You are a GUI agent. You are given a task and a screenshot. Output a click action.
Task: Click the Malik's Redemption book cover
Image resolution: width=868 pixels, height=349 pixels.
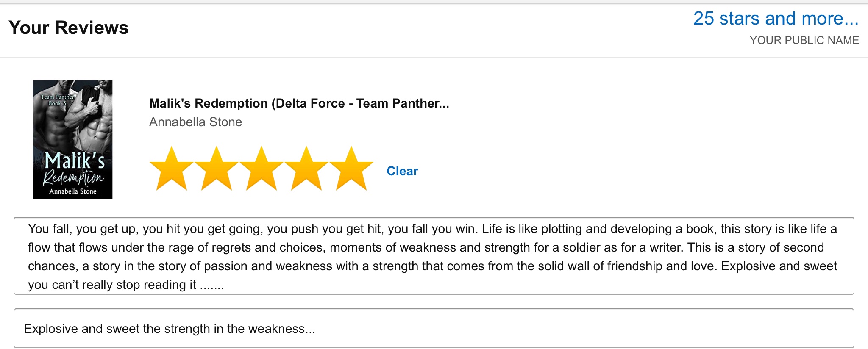pyautogui.click(x=72, y=140)
